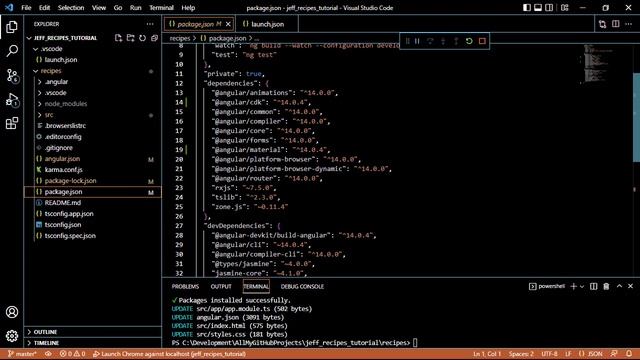Open changes icon in editor title bar

pos(602,24)
